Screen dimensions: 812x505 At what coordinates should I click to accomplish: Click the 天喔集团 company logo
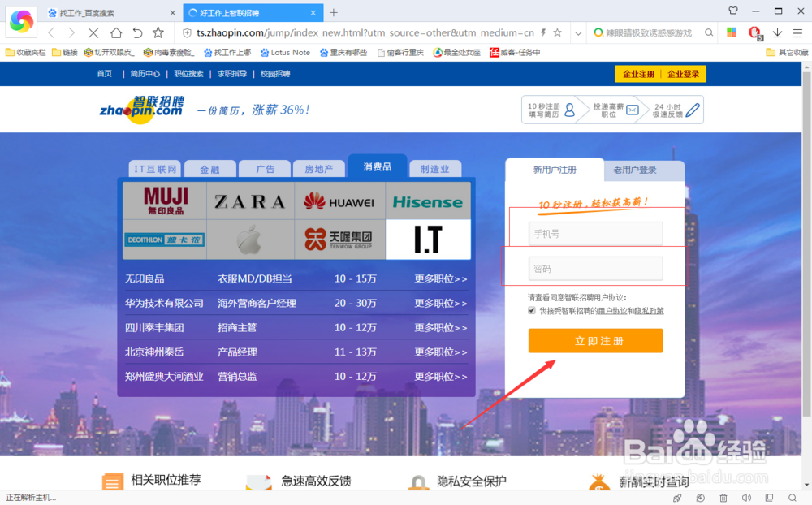[x=339, y=240]
